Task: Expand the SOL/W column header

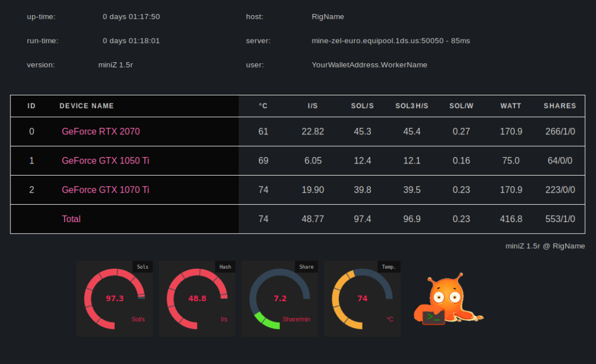Action: (461, 106)
